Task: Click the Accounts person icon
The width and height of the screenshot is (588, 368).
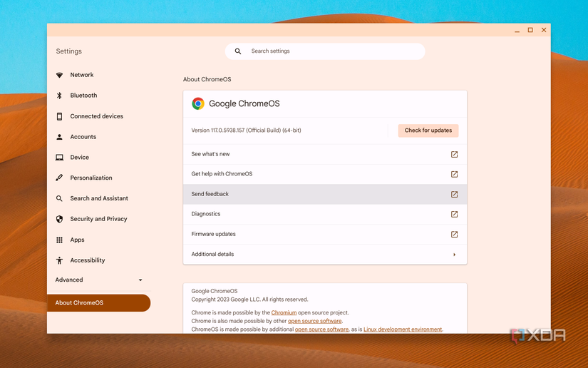Action: click(59, 137)
